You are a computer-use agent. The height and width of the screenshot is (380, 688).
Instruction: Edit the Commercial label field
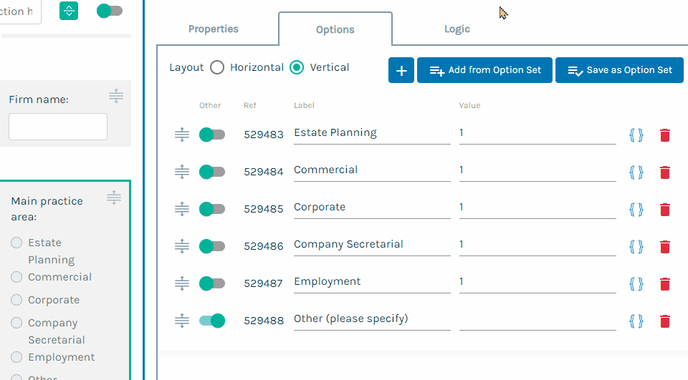[372, 171]
